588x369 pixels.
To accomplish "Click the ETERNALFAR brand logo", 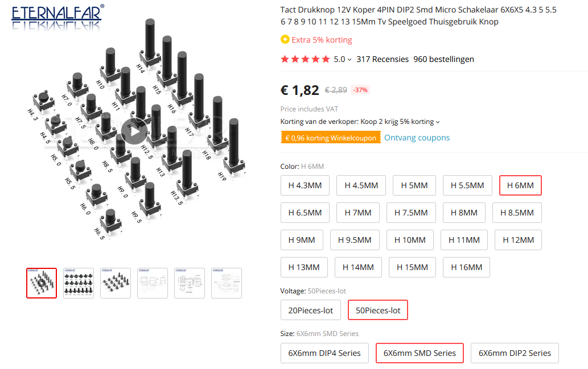I will [57, 16].
